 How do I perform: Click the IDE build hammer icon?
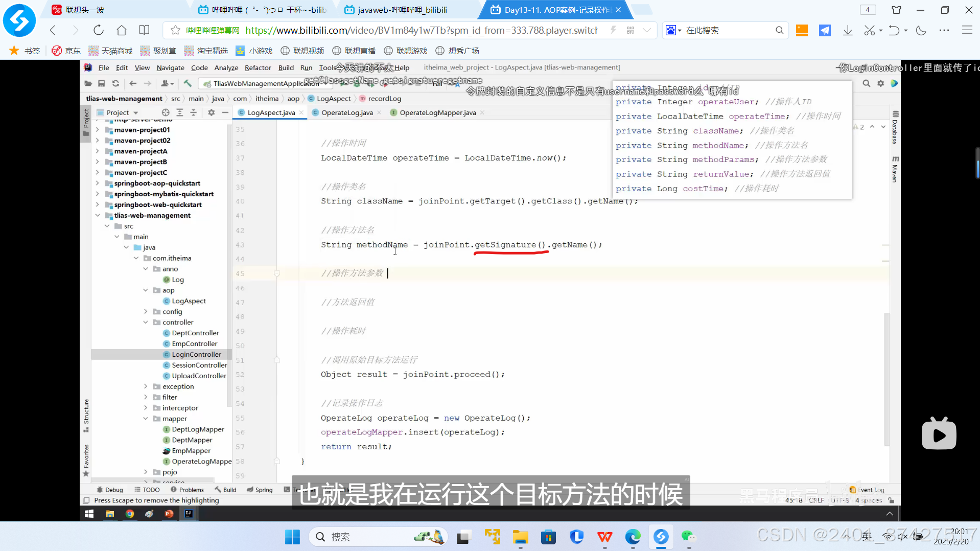(x=188, y=83)
